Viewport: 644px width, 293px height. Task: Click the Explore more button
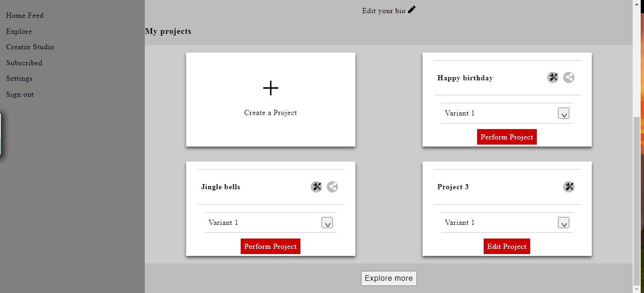pos(389,278)
